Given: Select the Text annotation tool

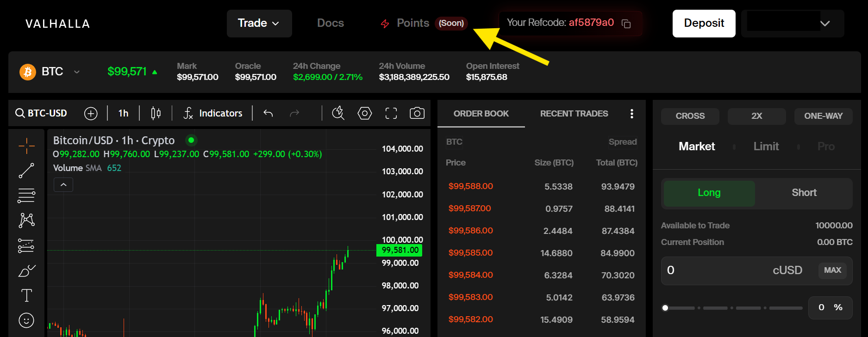Looking at the screenshot, I should [x=26, y=295].
